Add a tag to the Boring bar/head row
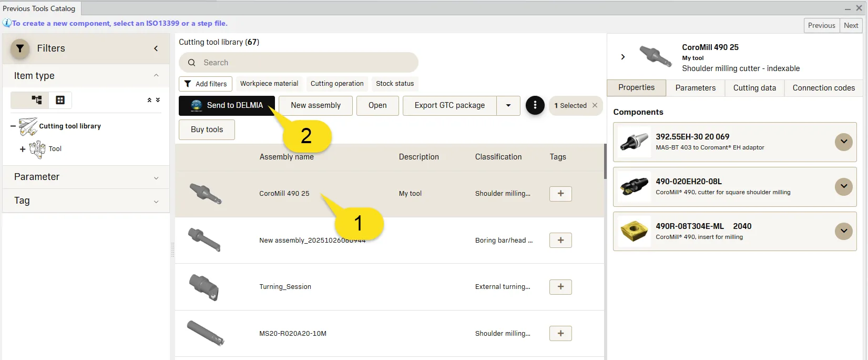This screenshot has height=360, width=868. click(x=560, y=241)
